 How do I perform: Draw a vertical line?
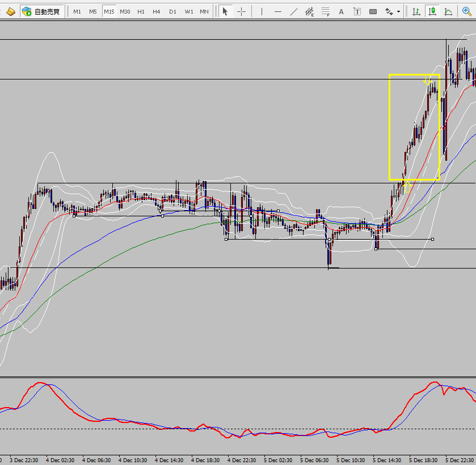[x=262, y=11]
